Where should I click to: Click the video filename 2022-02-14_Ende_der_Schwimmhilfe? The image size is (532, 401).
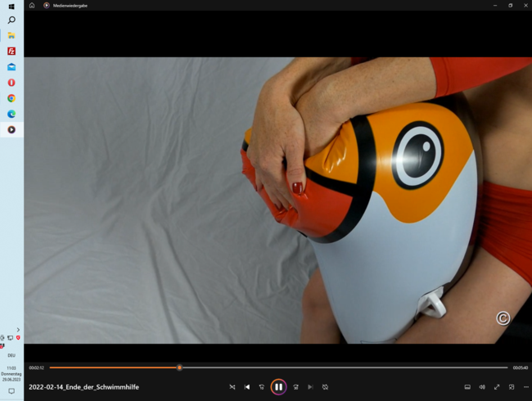click(83, 387)
